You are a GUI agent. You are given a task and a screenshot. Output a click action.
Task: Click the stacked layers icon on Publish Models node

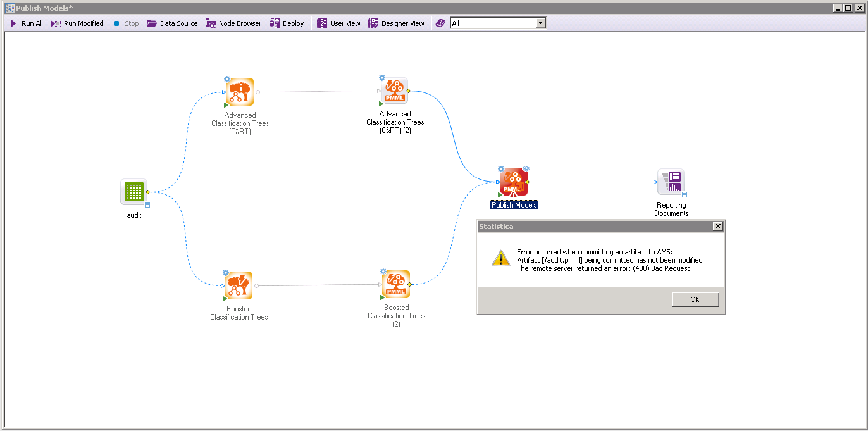click(x=526, y=169)
